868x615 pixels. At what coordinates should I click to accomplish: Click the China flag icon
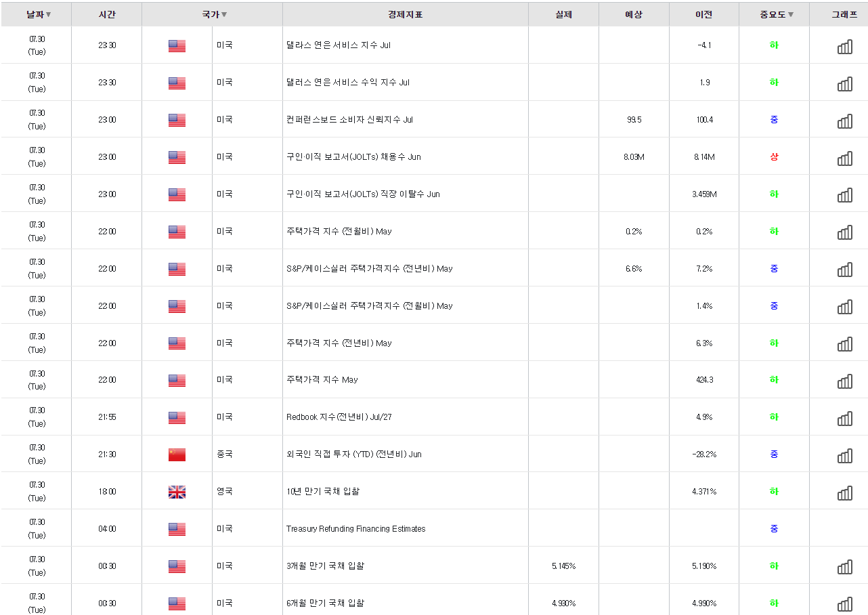(177, 454)
